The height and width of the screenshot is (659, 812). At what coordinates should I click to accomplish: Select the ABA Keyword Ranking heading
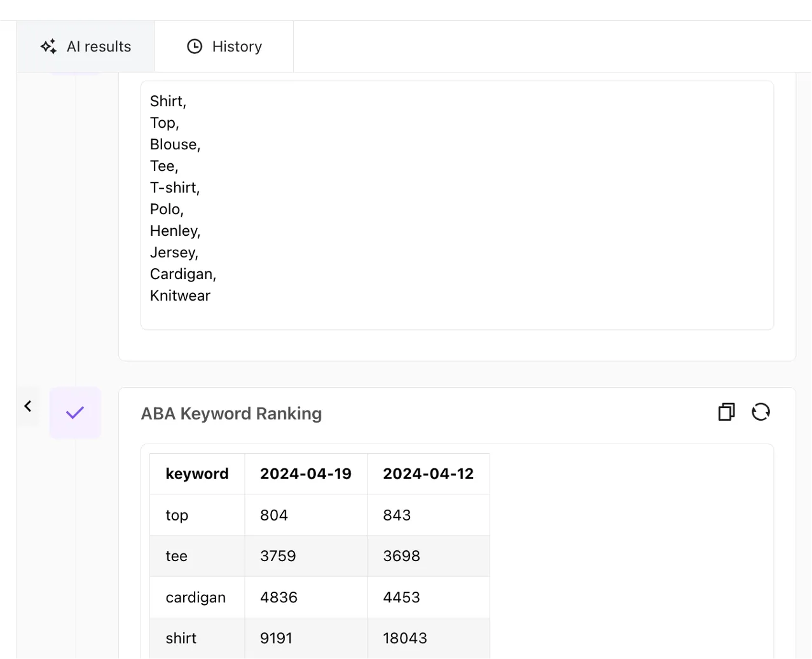[x=231, y=414]
